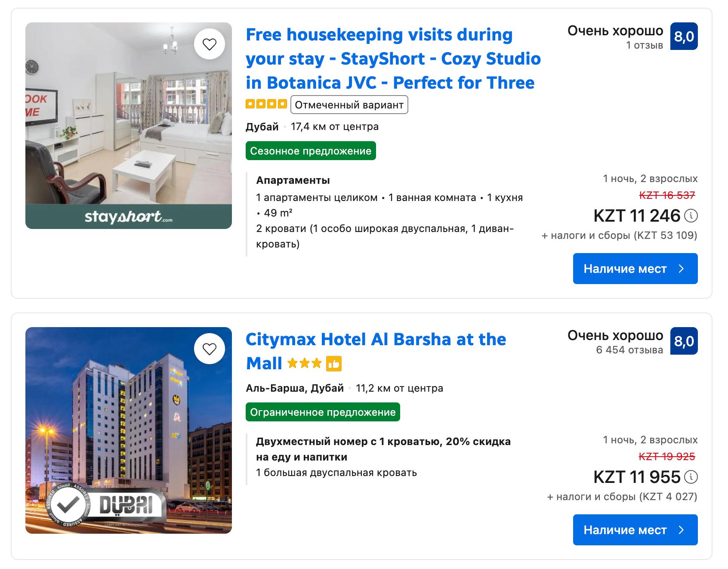Screen dimensions: 728x569
Task: Click the Отмеченный вариант badge
Action: [349, 105]
